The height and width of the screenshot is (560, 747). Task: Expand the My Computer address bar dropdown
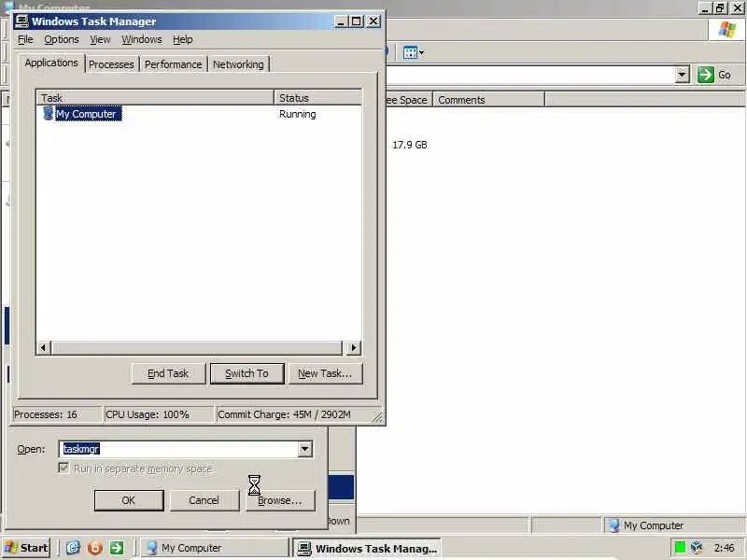683,75
